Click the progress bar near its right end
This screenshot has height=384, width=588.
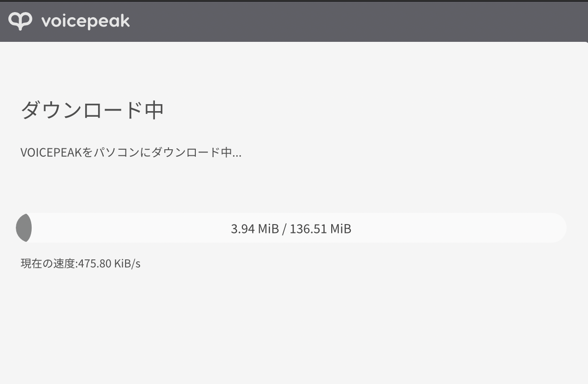549,228
